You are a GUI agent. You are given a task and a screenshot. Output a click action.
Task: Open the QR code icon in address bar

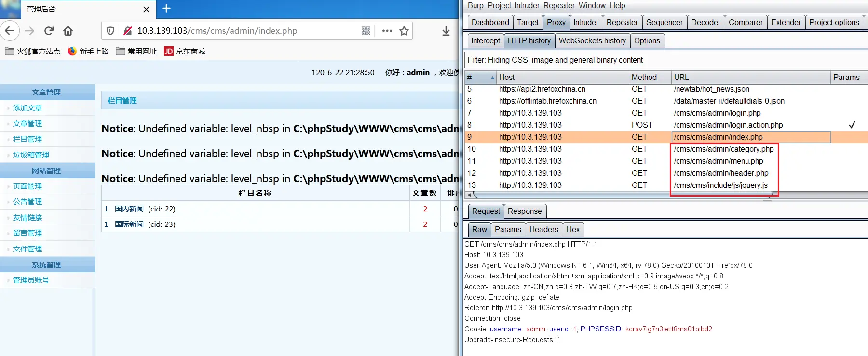tap(366, 31)
